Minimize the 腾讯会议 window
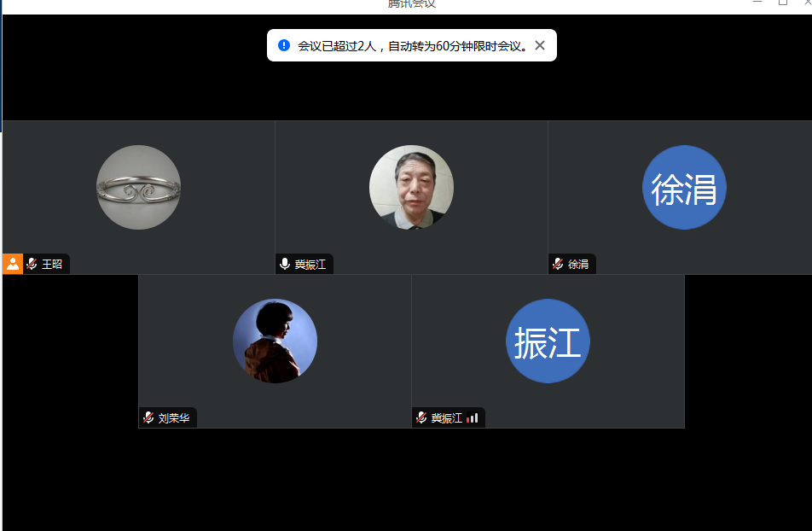Screen dimensions: 812x531 [757, 3]
